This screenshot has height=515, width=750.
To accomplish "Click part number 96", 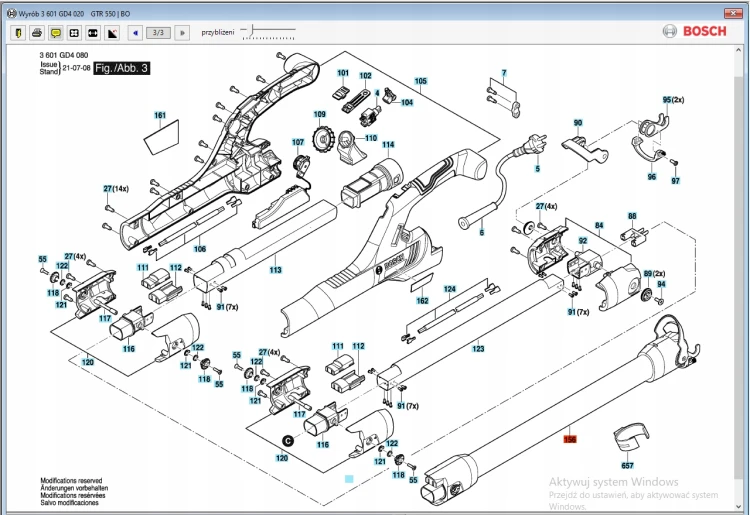I will click(x=651, y=177).
